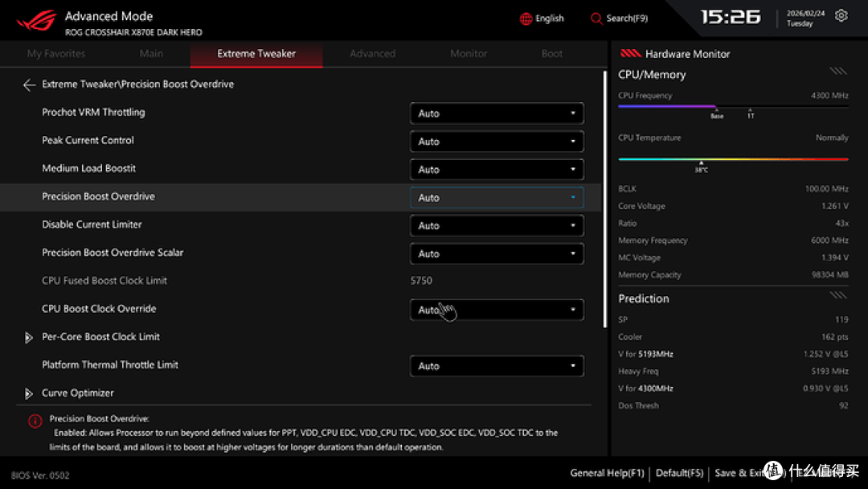Click the Ratio 43x value
Viewport: 868px width, 489px height.
pyautogui.click(x=842, y=223)
